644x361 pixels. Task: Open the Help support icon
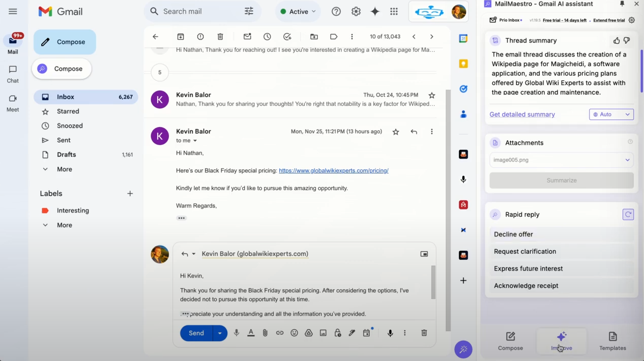[x=336, y=11]
